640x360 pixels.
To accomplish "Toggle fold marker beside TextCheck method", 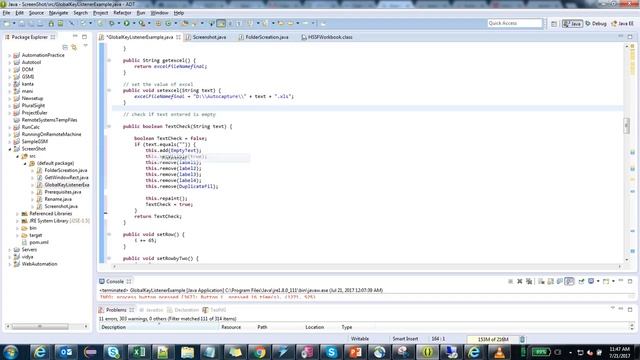I will (109, 127).
